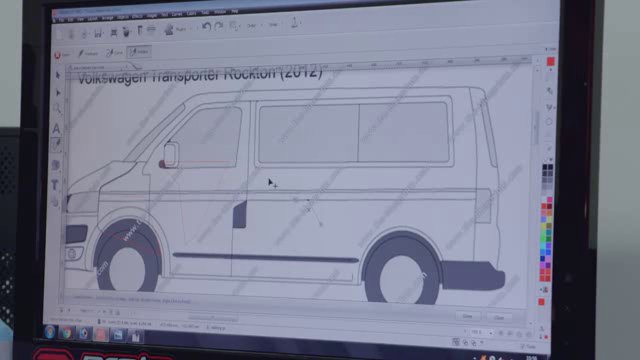
Task: Click the Undo arrow in the toolbar
Action: (x=206, y=27)
